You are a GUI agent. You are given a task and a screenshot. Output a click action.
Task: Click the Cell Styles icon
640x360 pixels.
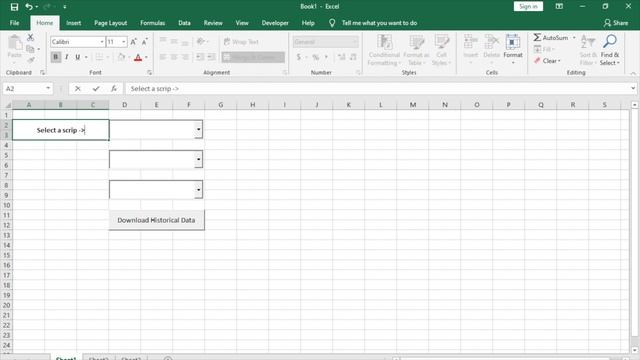point(441,42)
